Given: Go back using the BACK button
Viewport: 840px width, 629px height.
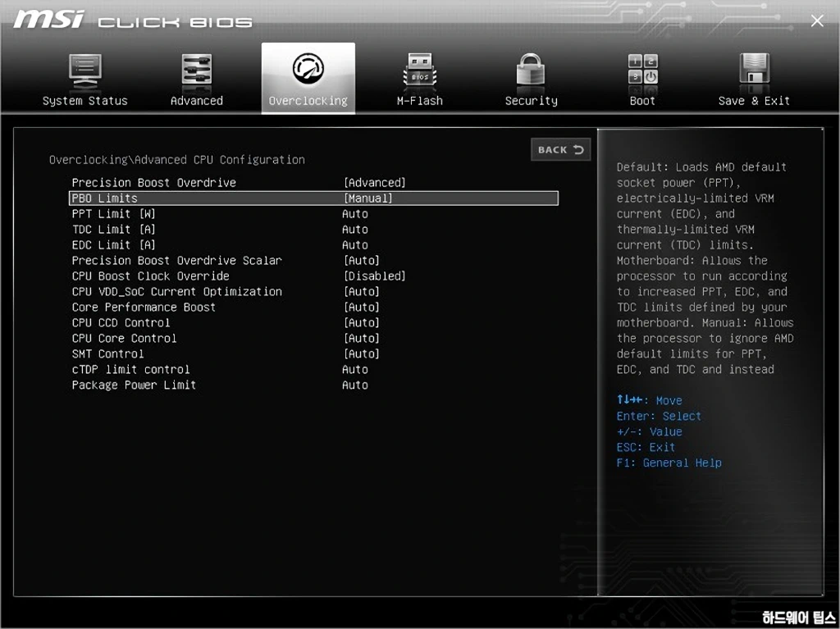Looking at the screenshot, I should coord(561,149).
